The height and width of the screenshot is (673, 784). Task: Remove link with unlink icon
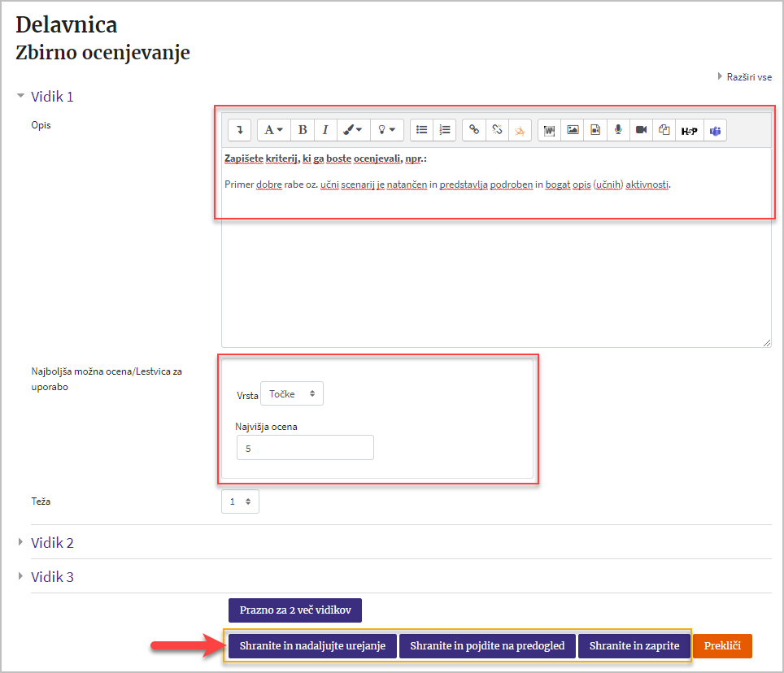coord(497,130)
